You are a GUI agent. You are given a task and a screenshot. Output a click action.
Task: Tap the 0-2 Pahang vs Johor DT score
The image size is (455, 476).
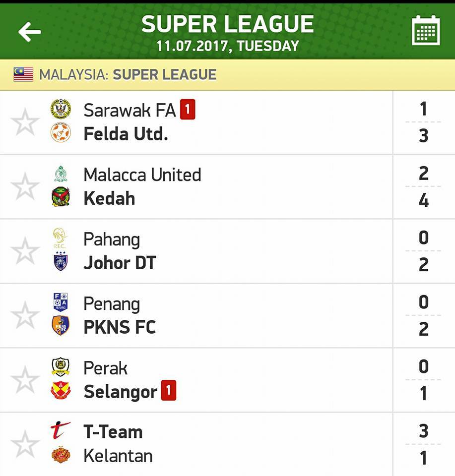pyautogui.click(x=423, y=251)
